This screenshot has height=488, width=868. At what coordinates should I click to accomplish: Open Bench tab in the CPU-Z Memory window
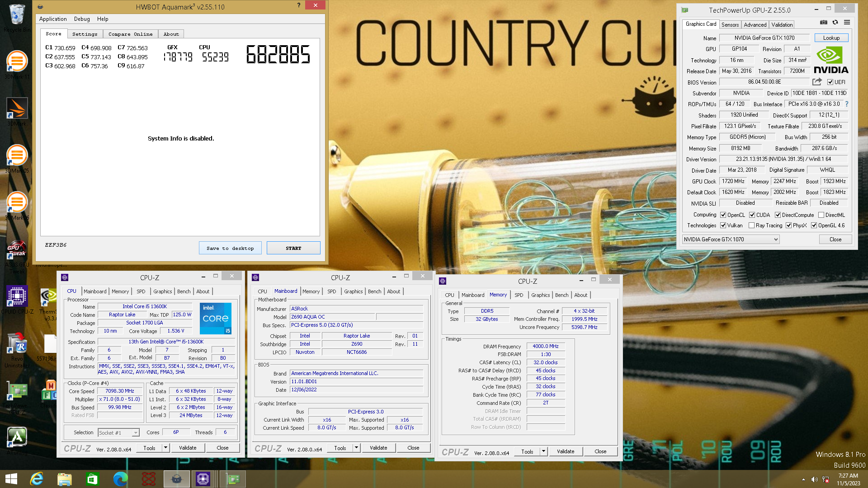pos(562,295)
